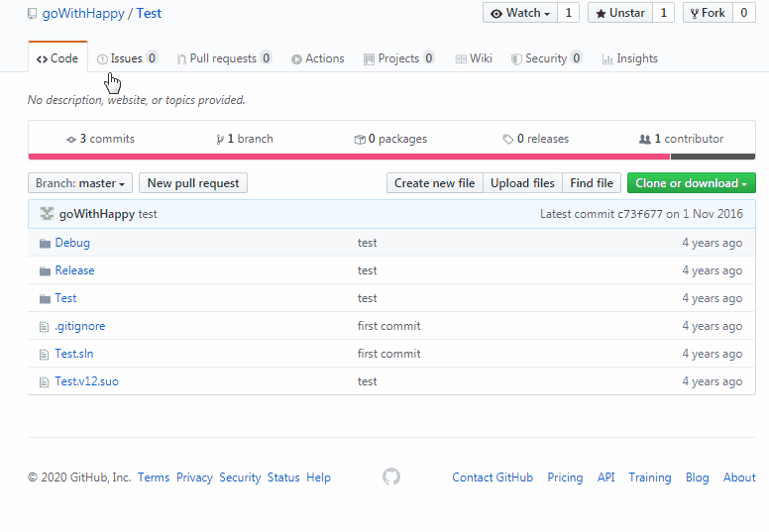Click Upload files button

(x=523, y=183)
